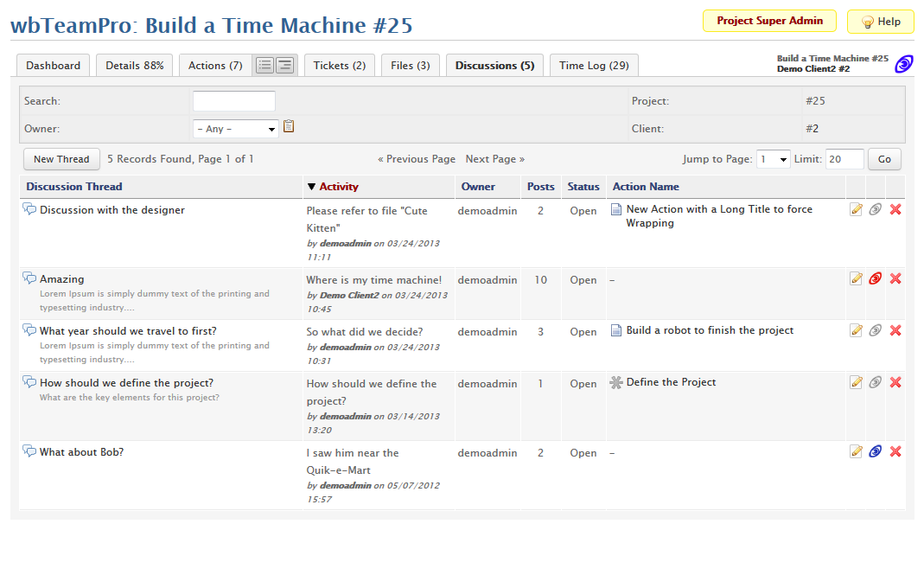Click into the Search text field

233,101
